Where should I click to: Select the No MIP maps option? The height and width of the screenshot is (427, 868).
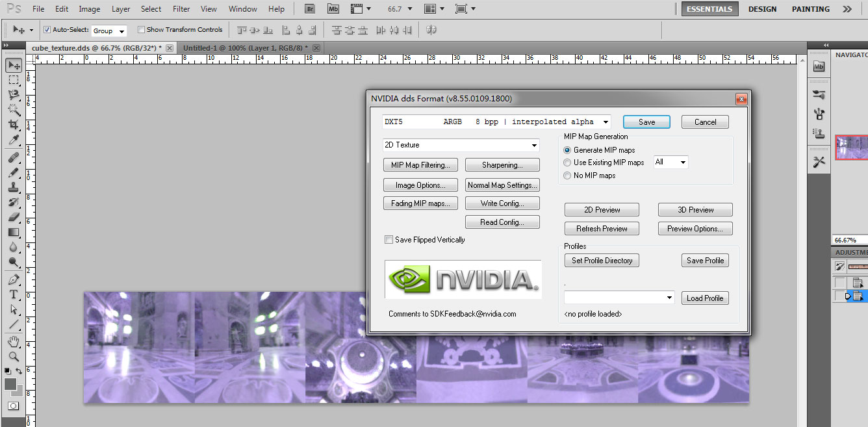(x=567, y=175)
